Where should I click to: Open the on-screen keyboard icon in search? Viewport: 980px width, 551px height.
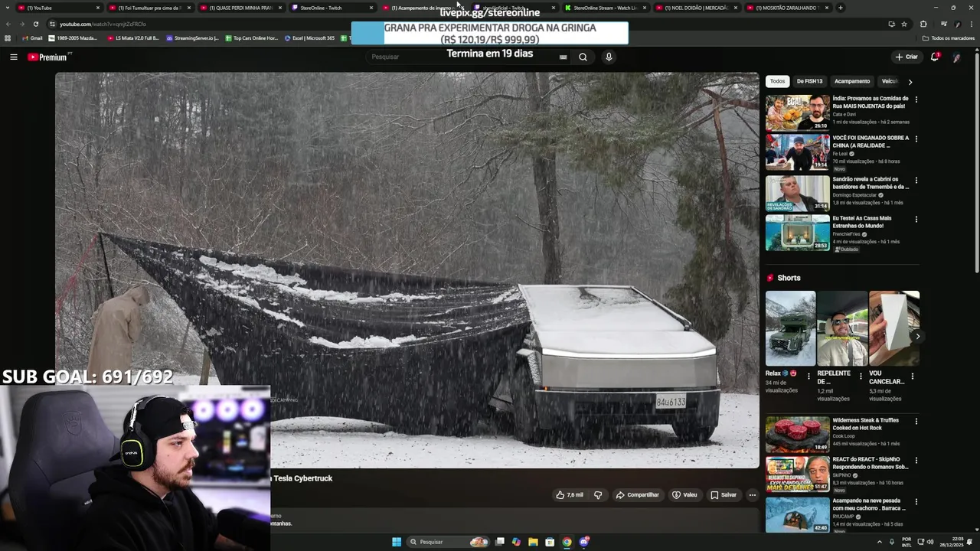(x=563, y=57)
